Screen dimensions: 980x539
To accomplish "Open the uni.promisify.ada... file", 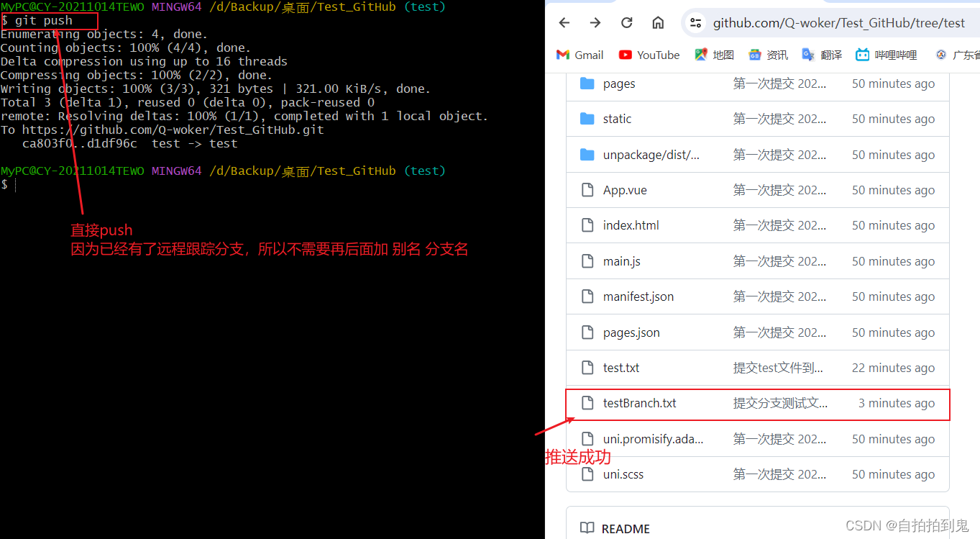I will pos(654,439).
